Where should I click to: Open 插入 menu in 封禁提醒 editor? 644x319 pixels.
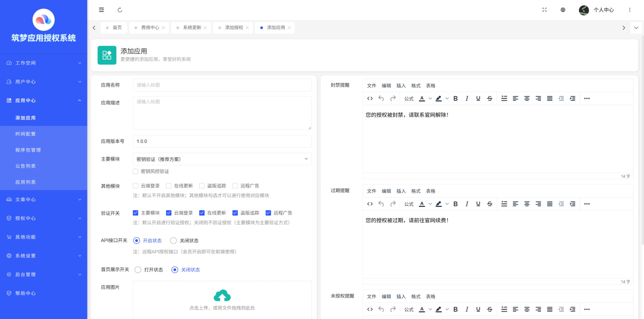pos(401,86)
